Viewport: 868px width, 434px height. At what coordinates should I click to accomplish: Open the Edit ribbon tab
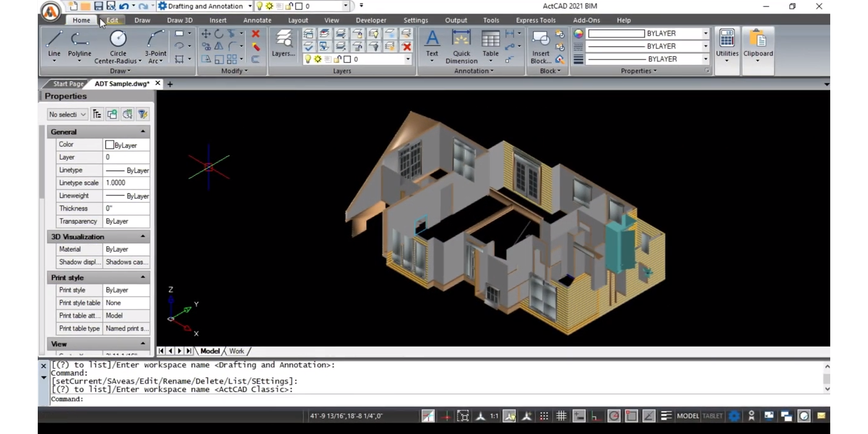(x=112, y=20)
